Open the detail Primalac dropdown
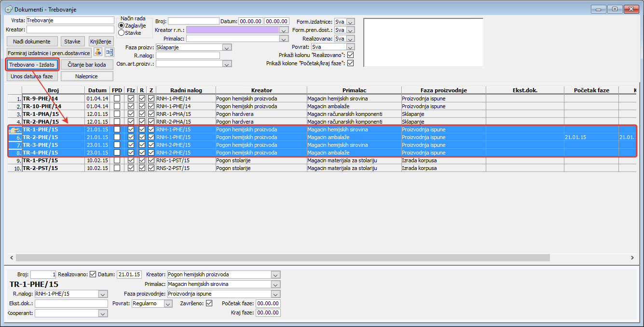Viewport: 644px width, 327px height. pos(275,284)
